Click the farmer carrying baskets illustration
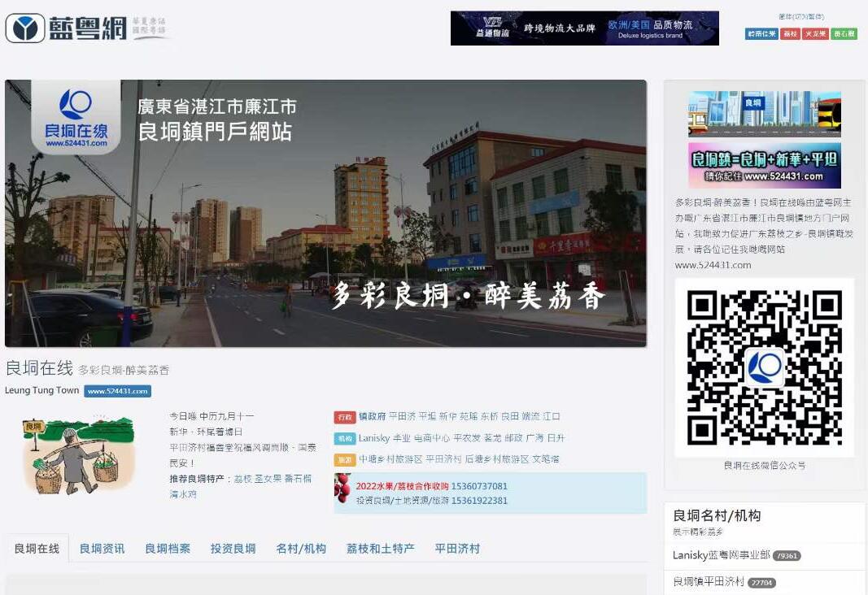This screenshot has height=595, width=868. (77, 457)
